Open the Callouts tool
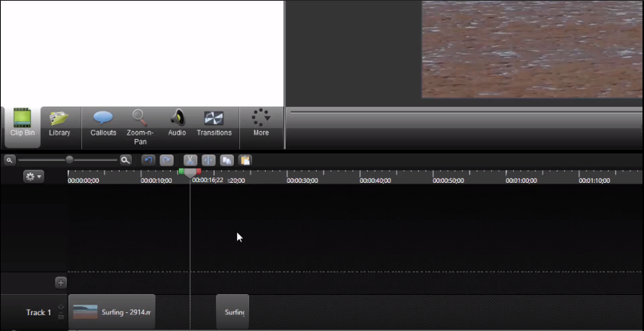Image resolution: width=644 pixels, height=331 pixels. [103, 123]
